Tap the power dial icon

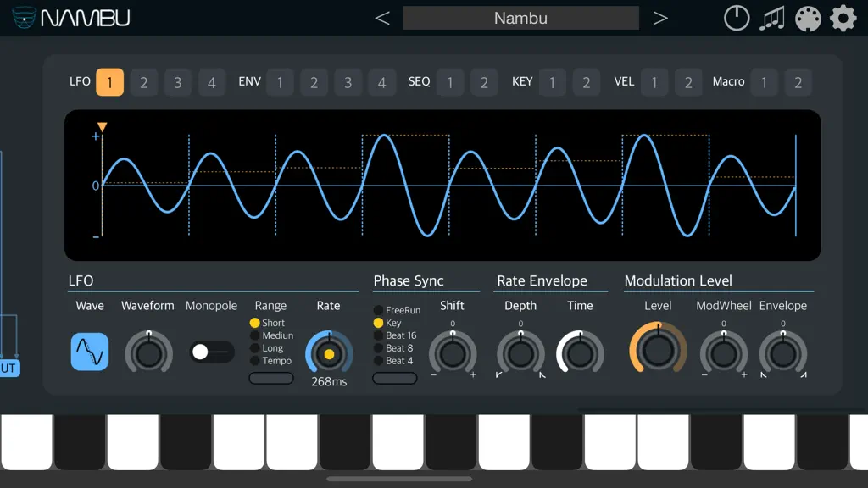(x=737, y=19)
